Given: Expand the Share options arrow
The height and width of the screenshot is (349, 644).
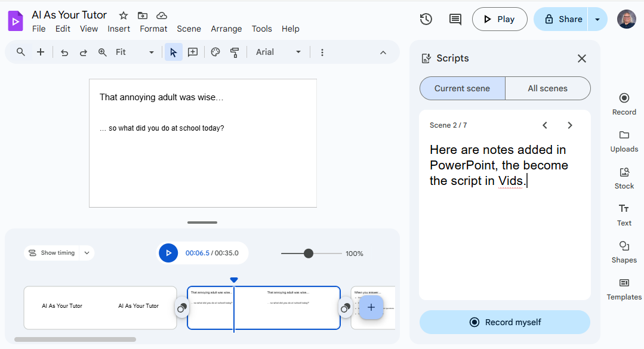Looking at the screenshot, I should [597, 19].
